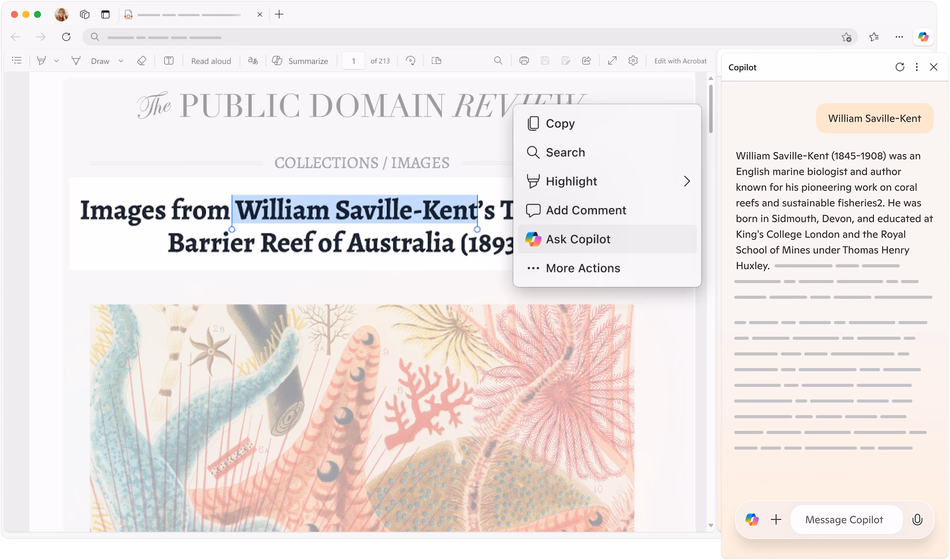
Task: Click the PDF scrollbar down arrow
Action: tap(711, 525)
